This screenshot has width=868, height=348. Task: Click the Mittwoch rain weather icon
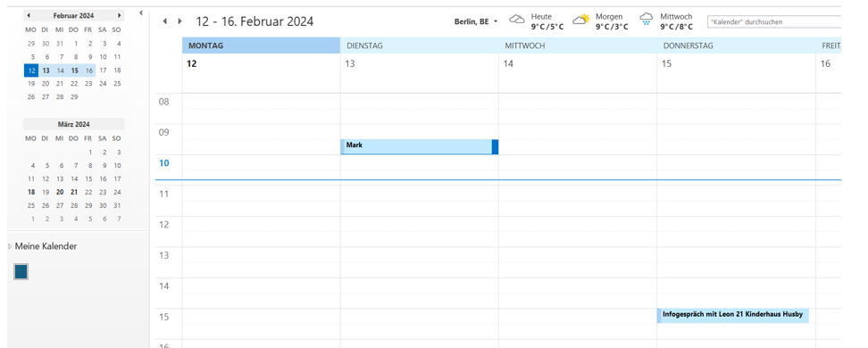pyautogui.click(x=646, y=21)
